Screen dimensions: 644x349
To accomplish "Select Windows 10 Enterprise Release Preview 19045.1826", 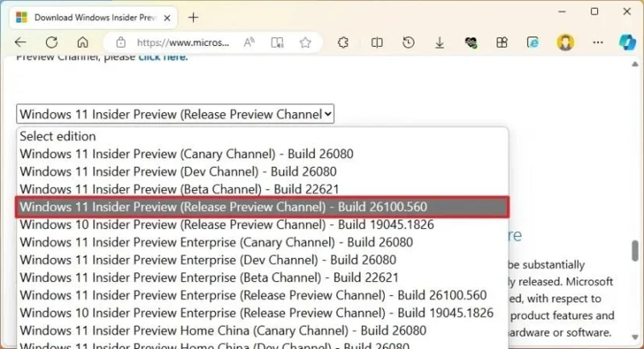I will tap(262, 313).
